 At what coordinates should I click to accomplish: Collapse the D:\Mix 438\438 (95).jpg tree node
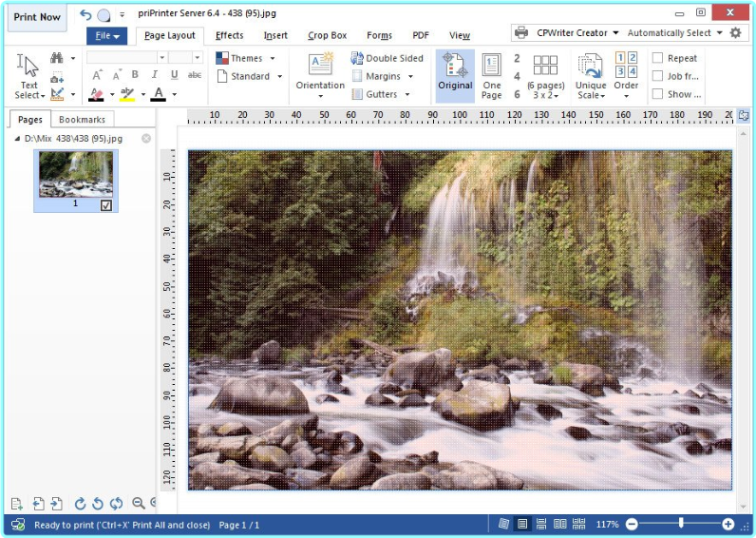tap(17, 139)
